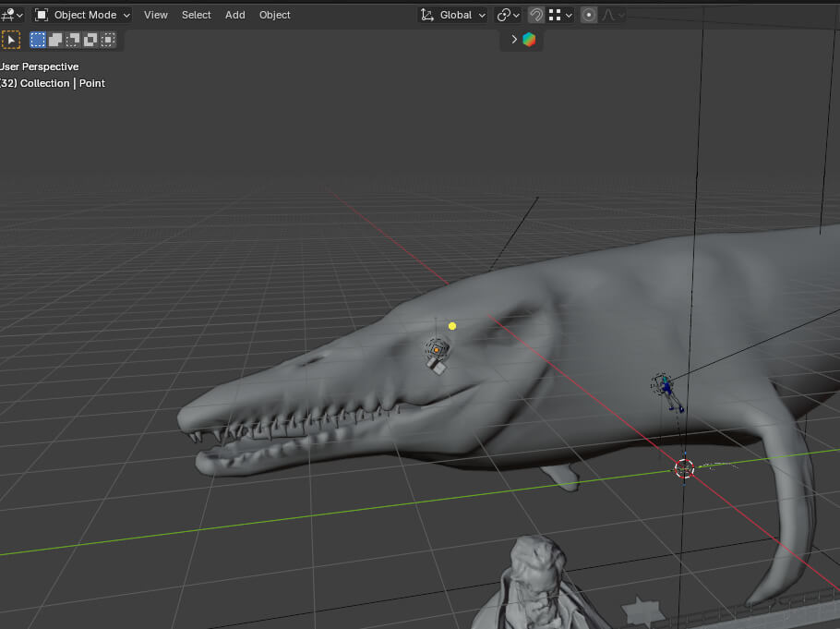The image size is (840, 629).
Task: Open the snapping options dropdown
Action: [560, 15]
